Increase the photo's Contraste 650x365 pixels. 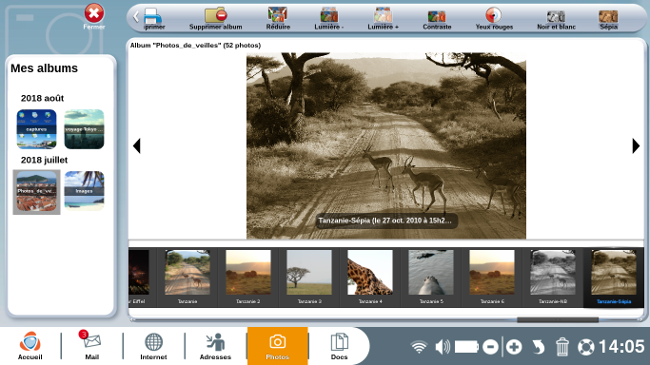pyautogui.click(x=437, y=19)
